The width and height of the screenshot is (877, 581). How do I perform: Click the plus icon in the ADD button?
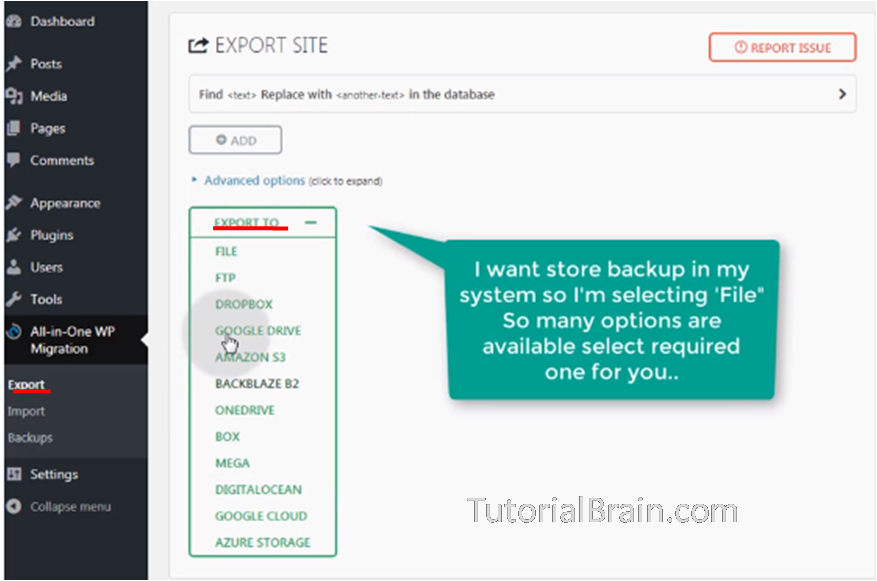tap(221, 140)
